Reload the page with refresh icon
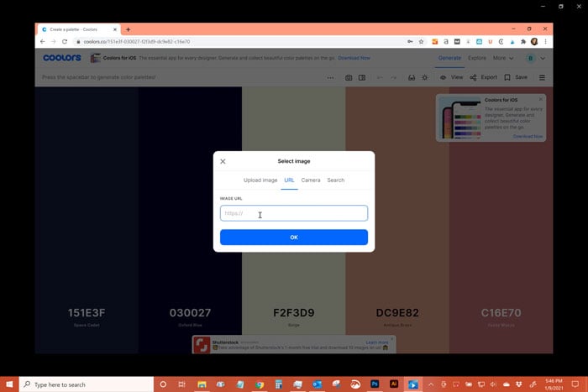Image resolution: width=588 pixels, height=392 pixels. click(x=65, y=42)
